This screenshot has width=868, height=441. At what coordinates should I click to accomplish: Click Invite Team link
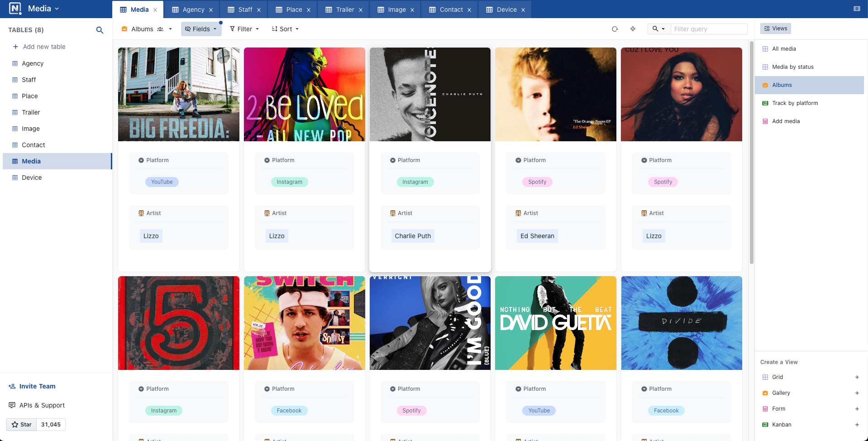tap(32, 386)
